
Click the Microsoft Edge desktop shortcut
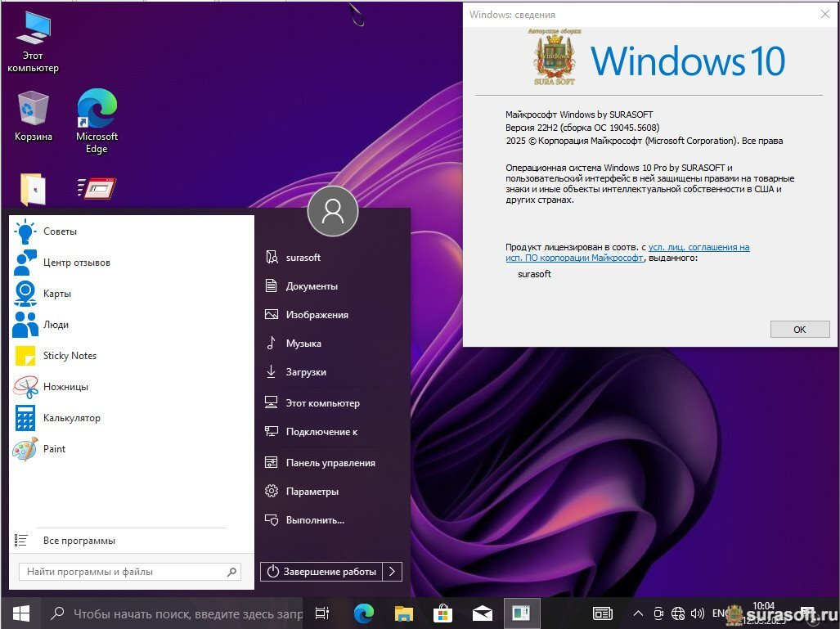coord(97,121)
